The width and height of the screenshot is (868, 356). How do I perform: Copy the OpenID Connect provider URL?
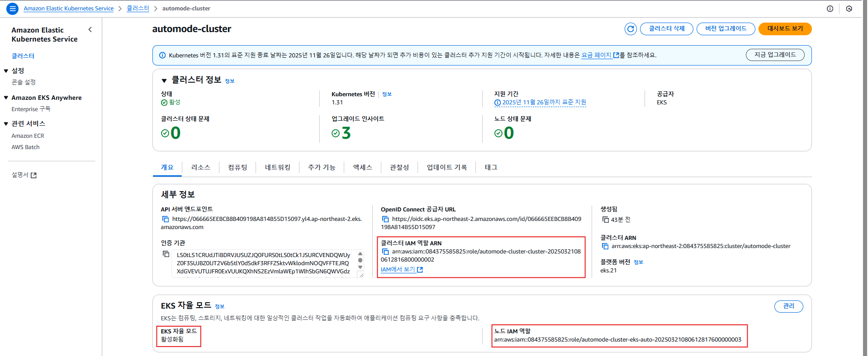[x=385, y=219]
